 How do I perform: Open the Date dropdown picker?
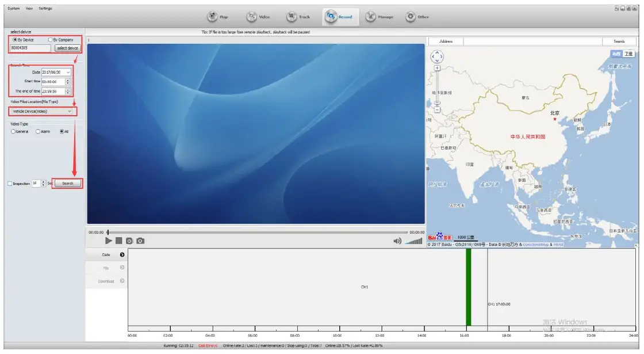(x=68, y=72)
